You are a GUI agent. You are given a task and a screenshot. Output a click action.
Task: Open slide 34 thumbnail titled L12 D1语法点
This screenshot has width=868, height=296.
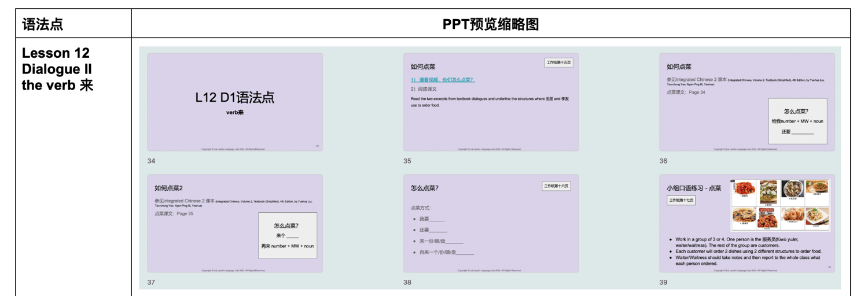pyautogui.click(x=235, y=102)
